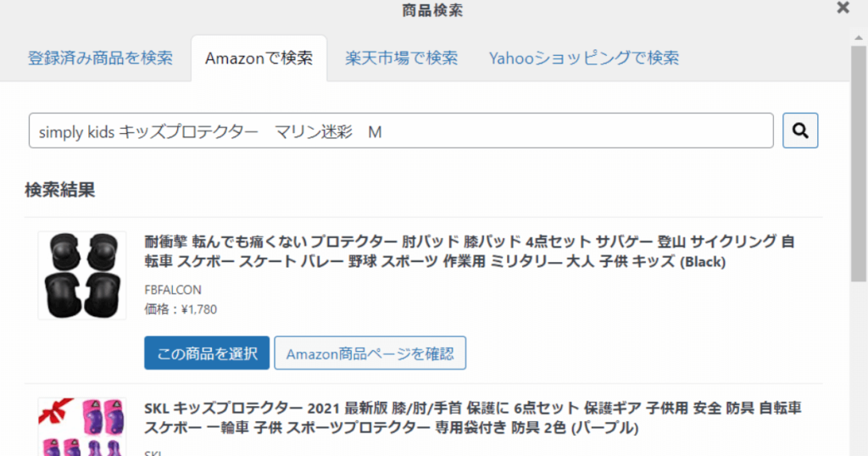Screen dimensions: 868x456
Task: Click the magnifying glass search button
Action: click(800, 131)
